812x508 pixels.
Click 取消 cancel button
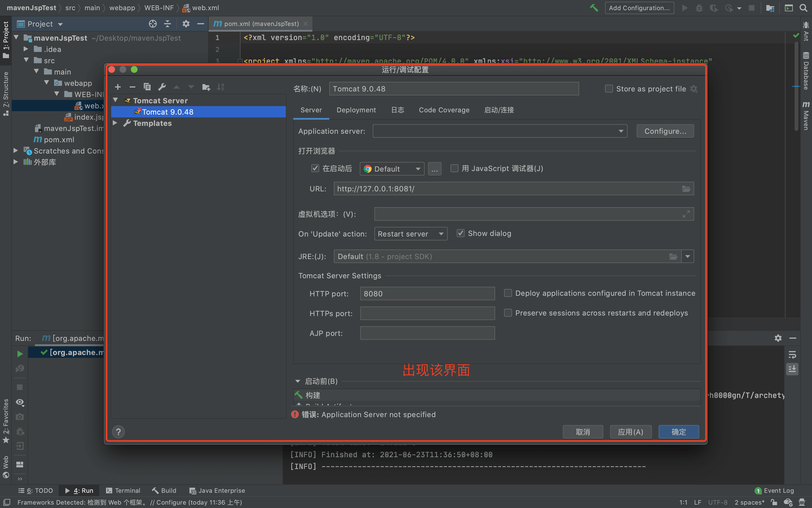click(x=583, y=432)
